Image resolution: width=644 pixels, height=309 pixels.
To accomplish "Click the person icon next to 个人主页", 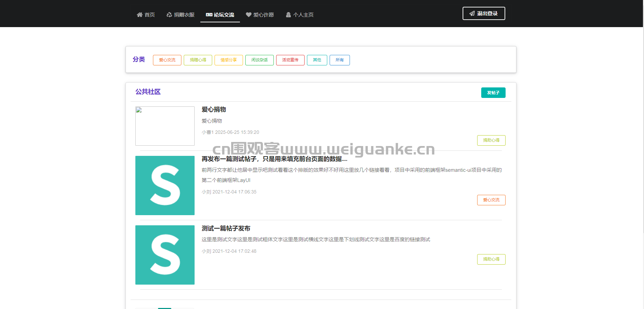I will click(288, 15).
